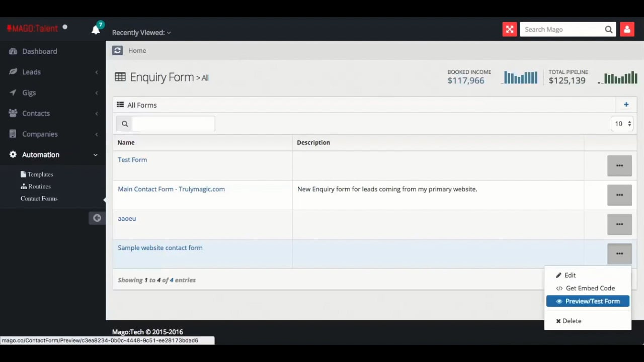644x362 pixels.
Task: Open Templates under Automation
Action: point(37,174)
